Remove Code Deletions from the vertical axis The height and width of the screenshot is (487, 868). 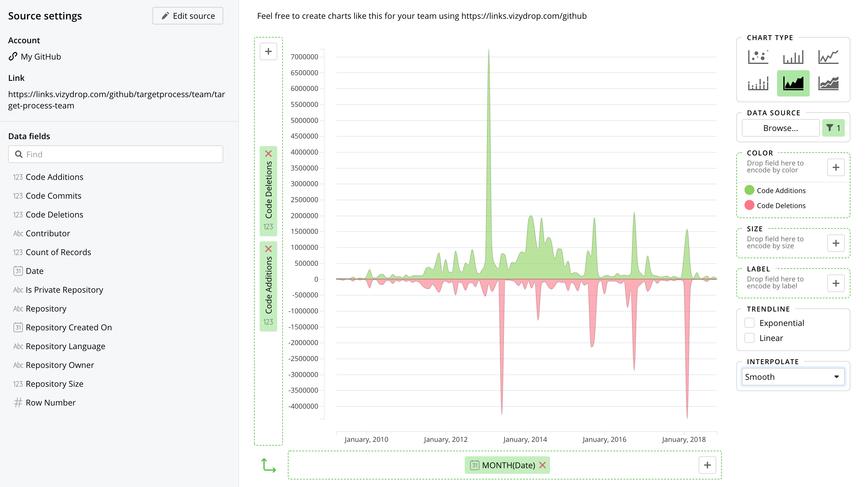(x=268, y=153)
